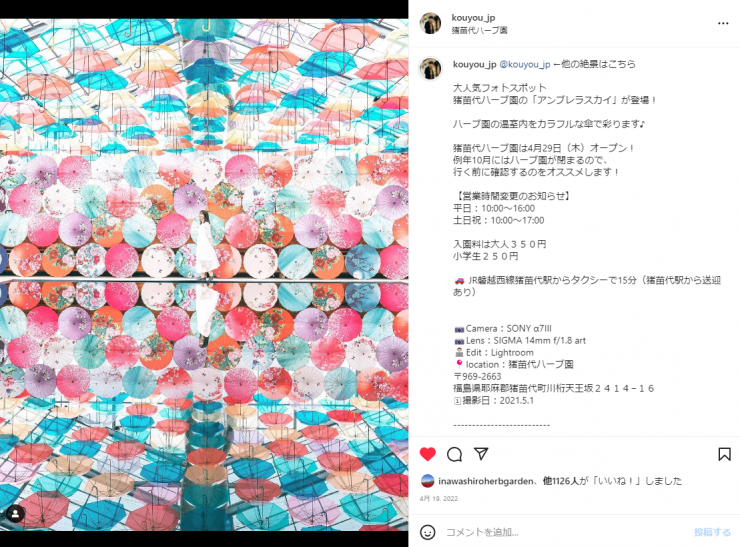
Task: Save the post with the bookmark icon
Action: pos(724,454)
